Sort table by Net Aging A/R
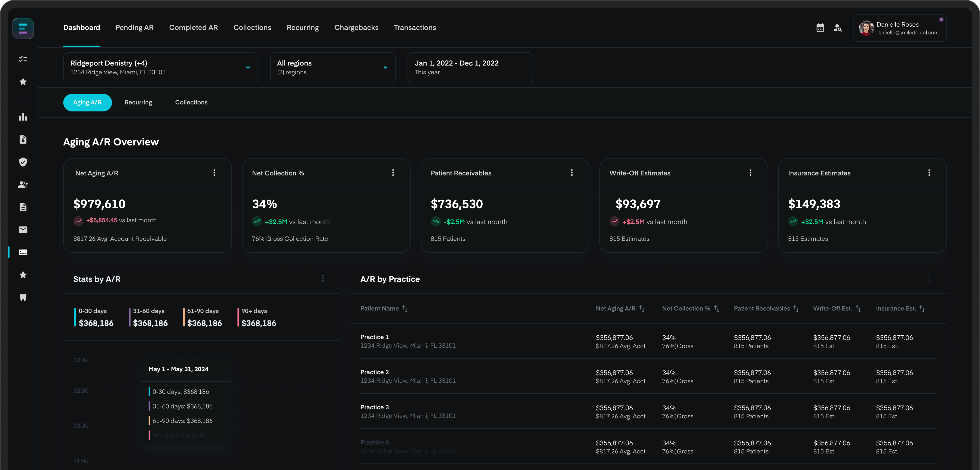This screenshot has width=980, height=470. (x=642, y=309)
